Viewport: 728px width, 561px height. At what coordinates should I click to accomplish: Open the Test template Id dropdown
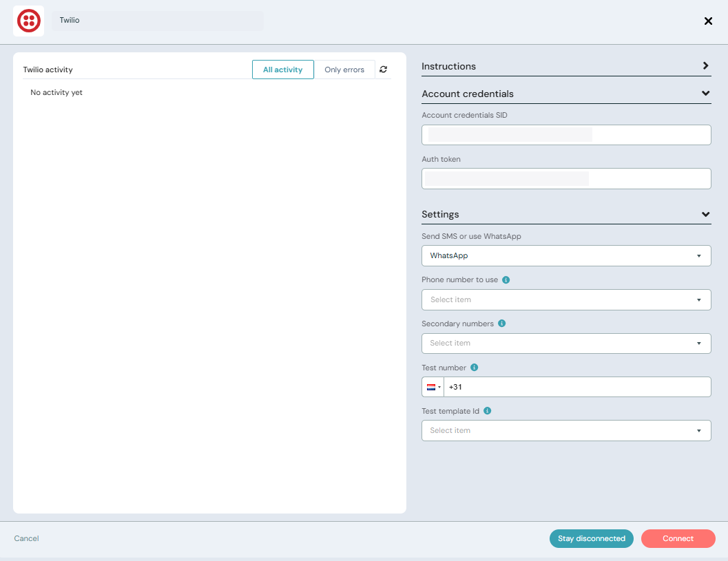point(566,431)
